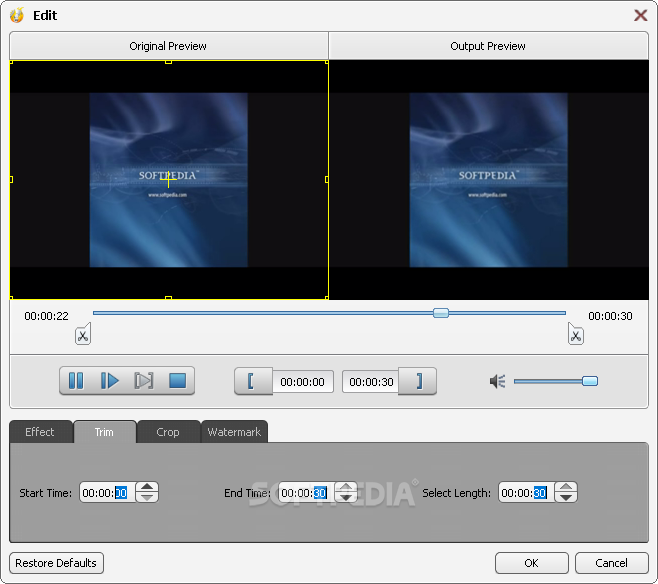Stop the video playback
658x584 pixels.
pos(178,381)
